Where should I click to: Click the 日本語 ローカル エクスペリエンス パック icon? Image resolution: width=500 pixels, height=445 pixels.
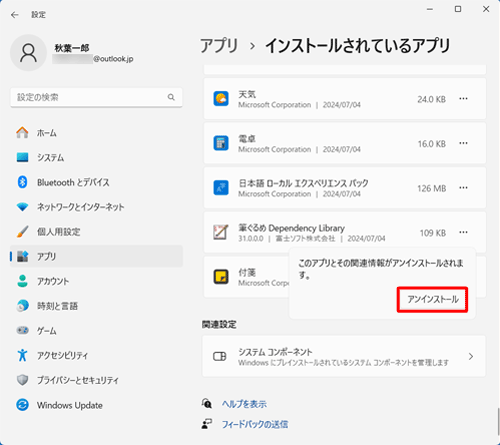221,188
